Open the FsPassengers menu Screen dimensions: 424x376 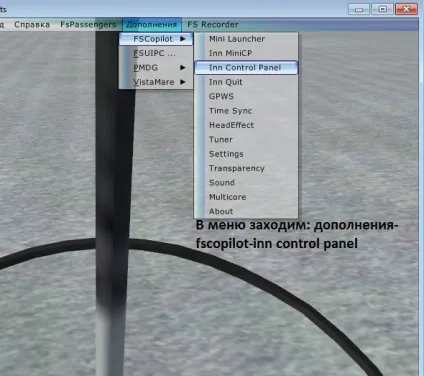88,25
